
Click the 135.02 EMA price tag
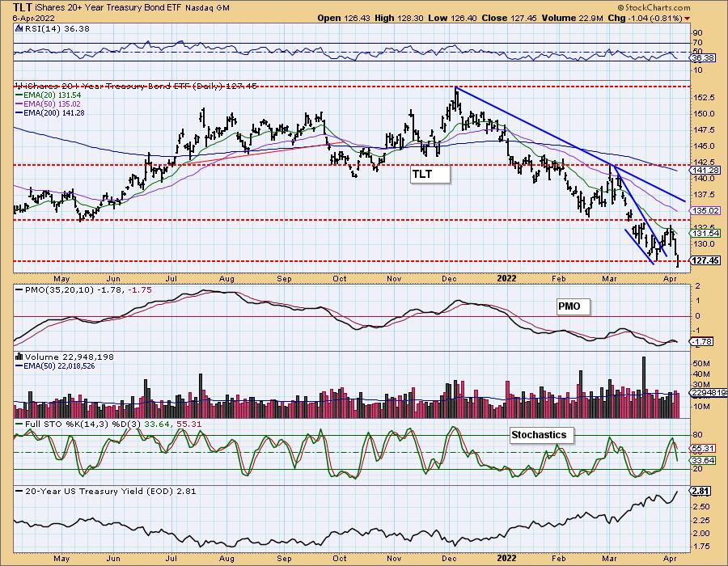coord(705,210)
